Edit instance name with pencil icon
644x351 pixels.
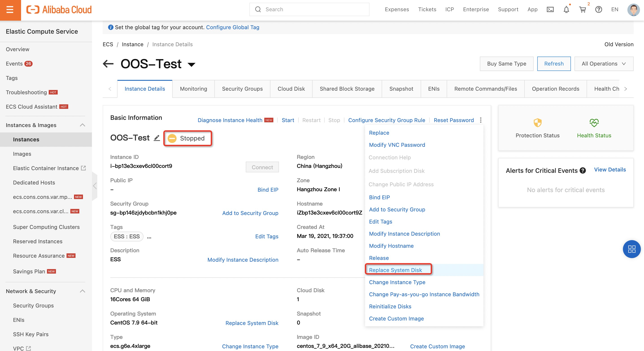pyautogui.click(x=157, y=138)
